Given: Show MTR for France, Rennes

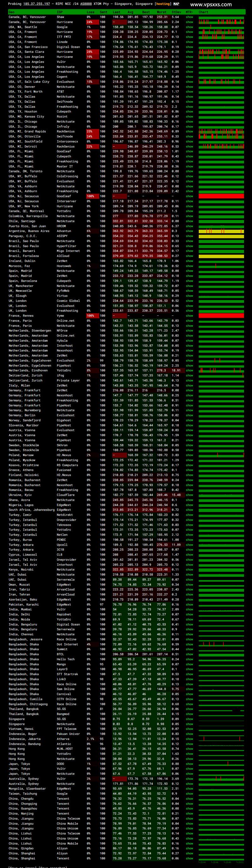Looking at the screenshot, I should 189,316.
